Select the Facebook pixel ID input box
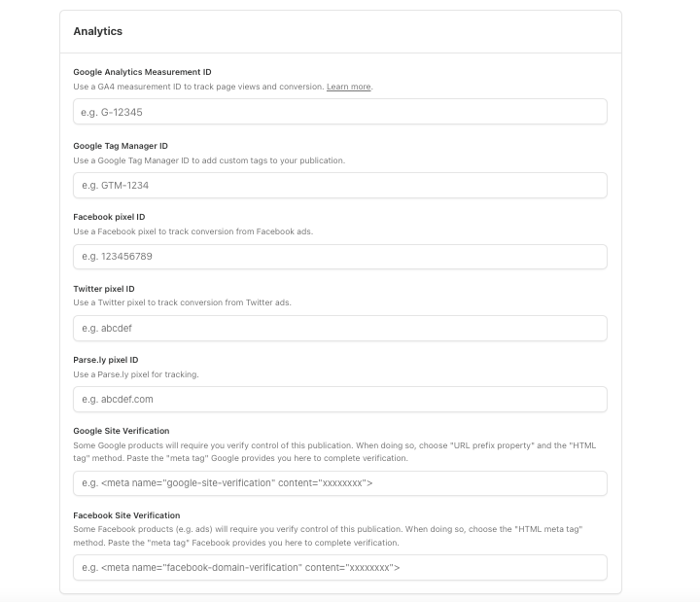The image size is (700, 602). [x=340, y=257]
